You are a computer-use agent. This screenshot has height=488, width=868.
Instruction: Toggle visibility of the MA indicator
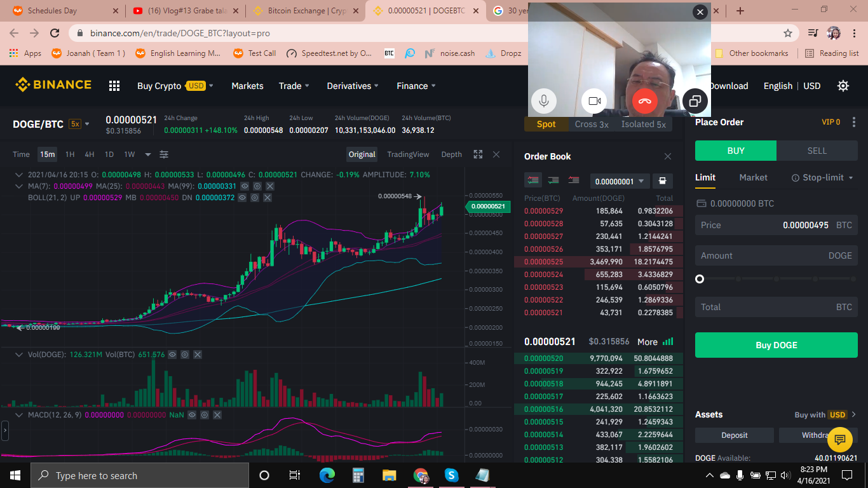(x=245, y=186)
